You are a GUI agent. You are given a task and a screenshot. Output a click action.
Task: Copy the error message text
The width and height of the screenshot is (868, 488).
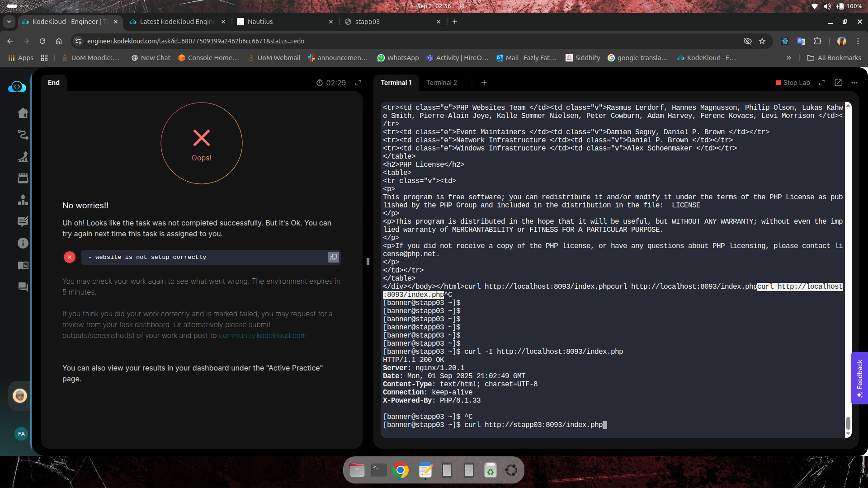(333, 257)
